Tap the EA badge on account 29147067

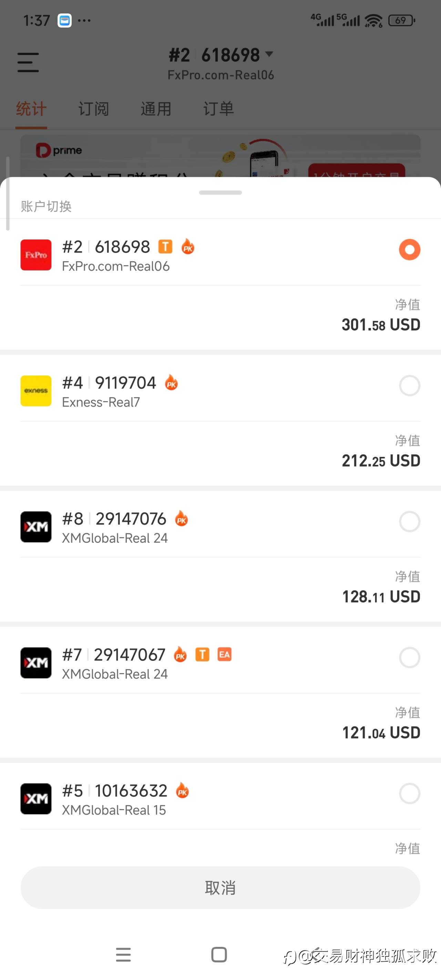click(x=224, y=654)
